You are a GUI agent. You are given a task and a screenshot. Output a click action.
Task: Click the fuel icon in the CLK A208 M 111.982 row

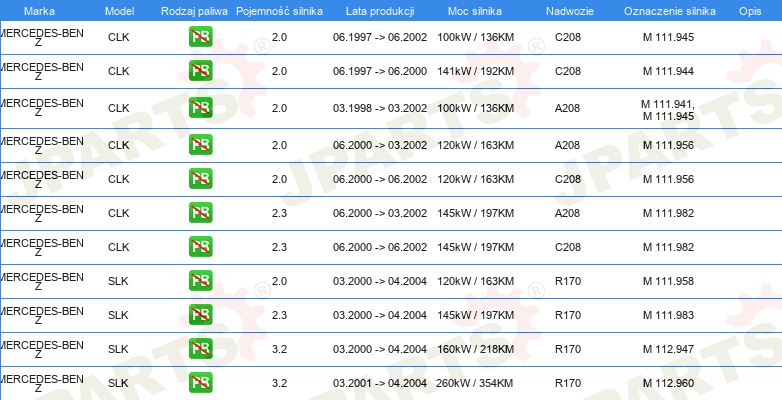[x=200, y=212]
